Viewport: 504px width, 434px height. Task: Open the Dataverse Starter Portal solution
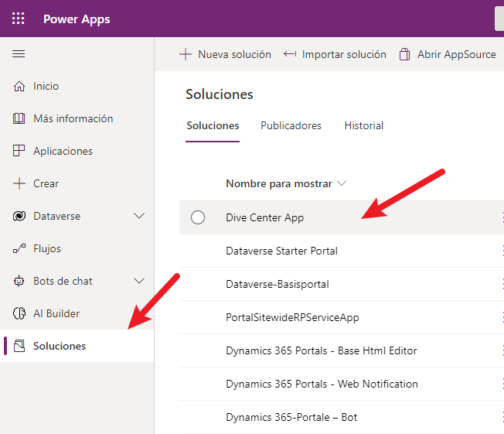pos(281,251)
